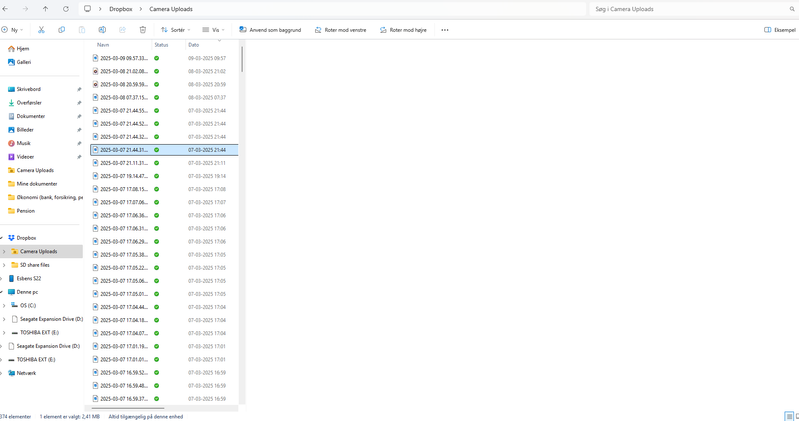This screenshot has height=421, width=799.
Task: Open the three-dot See more menu
Action: [x=445, y=30]
